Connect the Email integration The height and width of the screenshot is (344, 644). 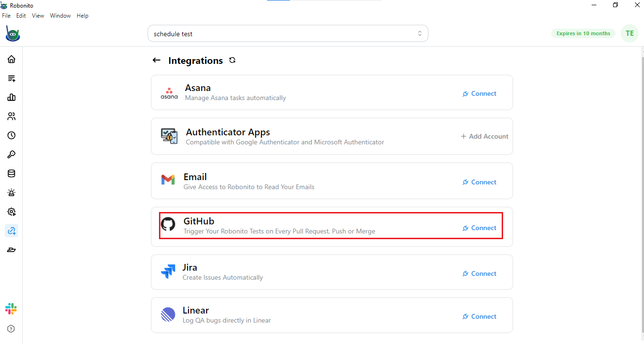[479, 182]
